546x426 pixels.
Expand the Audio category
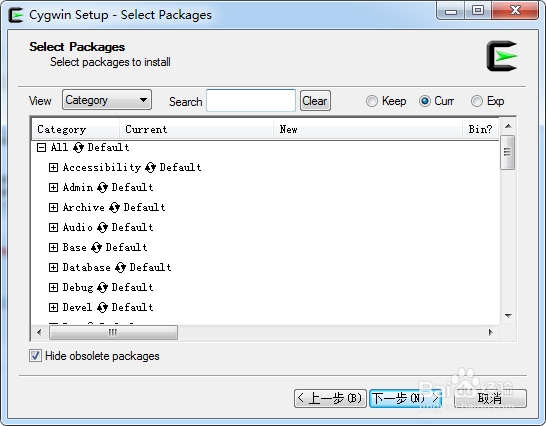click(53, 228)
